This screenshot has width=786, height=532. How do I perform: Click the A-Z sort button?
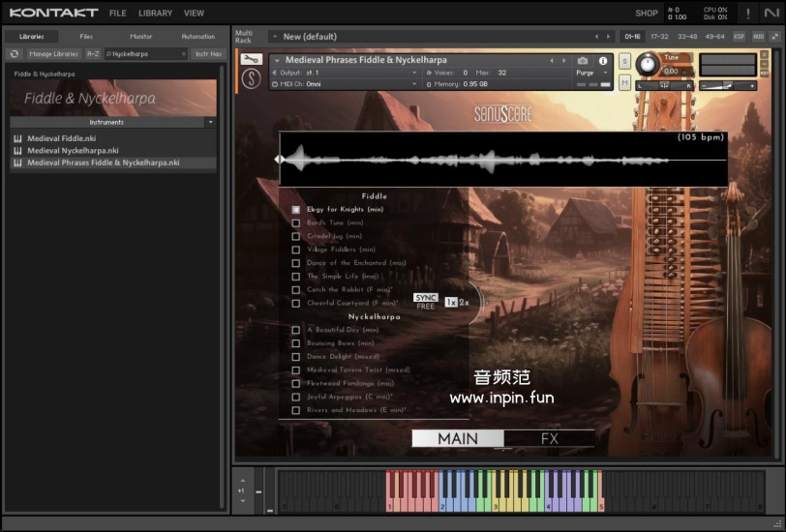93,53
